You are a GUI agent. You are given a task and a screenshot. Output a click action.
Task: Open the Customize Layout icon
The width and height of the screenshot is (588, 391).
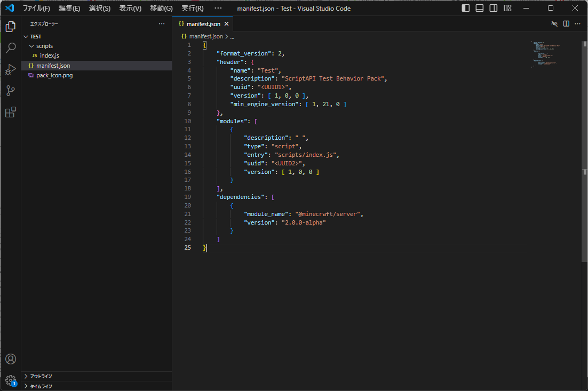click(507, 8)
